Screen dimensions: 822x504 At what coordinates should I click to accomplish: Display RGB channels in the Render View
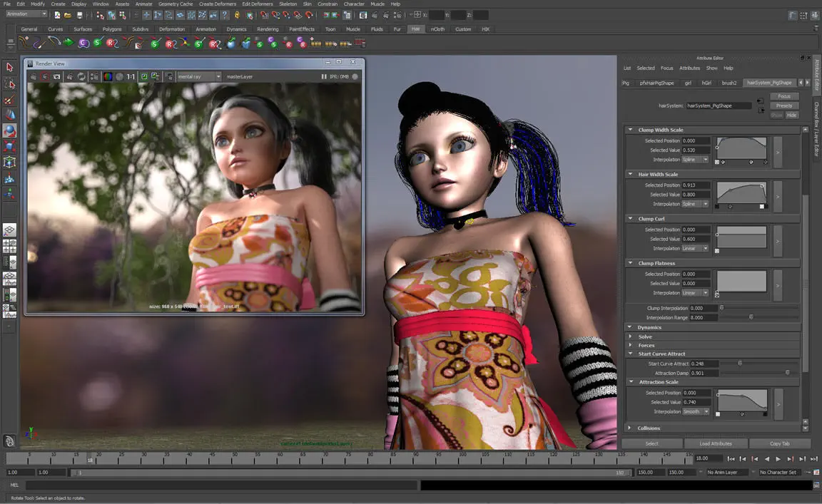coord(108,76)
